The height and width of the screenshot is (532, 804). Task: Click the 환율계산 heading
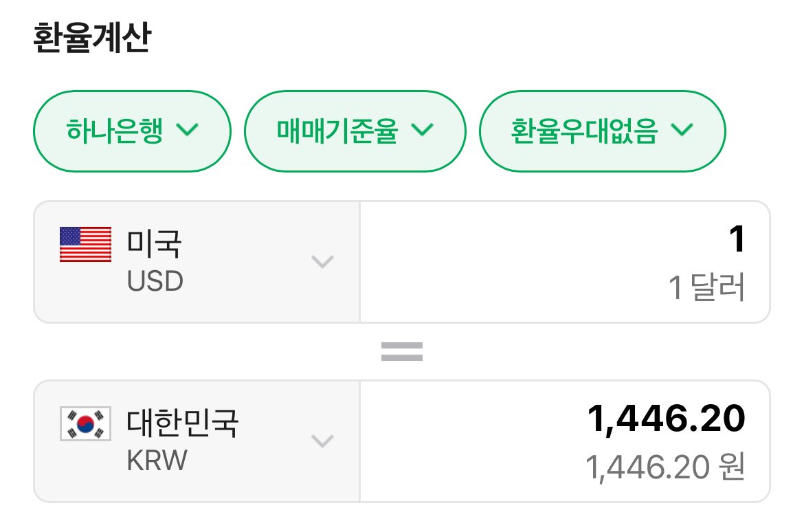coord(91,40)
